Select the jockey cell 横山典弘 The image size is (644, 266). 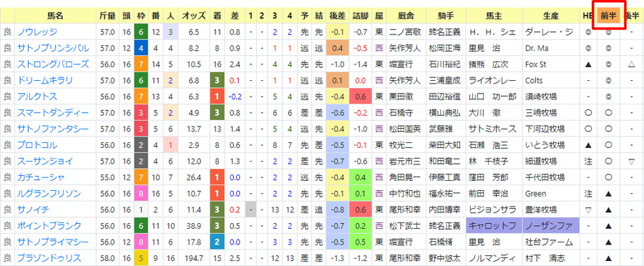[446, 113]
